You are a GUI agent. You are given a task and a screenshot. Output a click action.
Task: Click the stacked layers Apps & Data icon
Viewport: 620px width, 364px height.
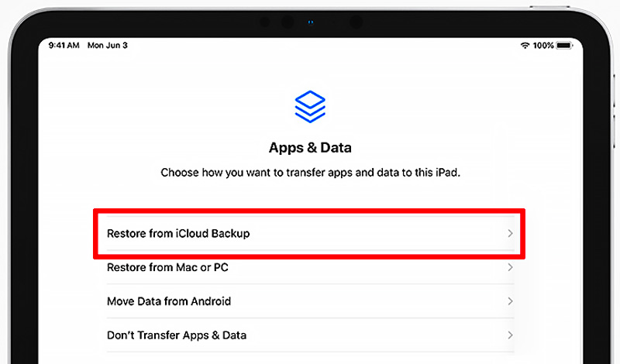pyautogui.click(x=310, y=106)
